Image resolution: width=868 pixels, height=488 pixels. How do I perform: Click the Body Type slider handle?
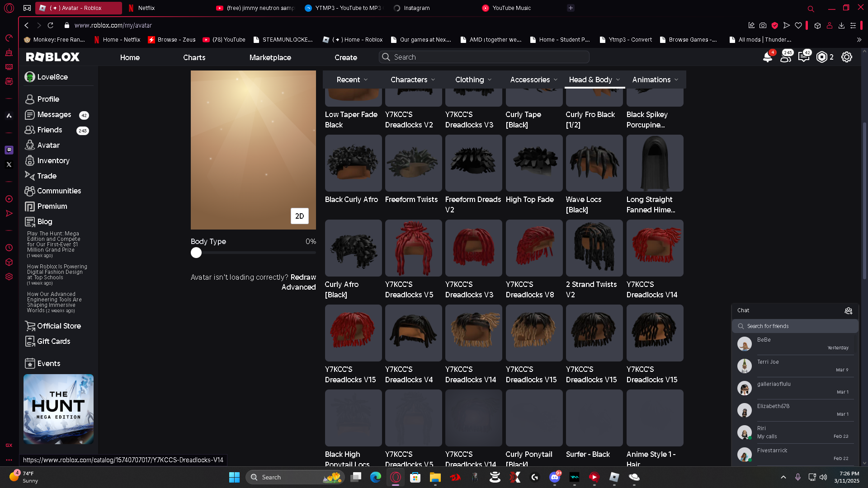(196, 253)
